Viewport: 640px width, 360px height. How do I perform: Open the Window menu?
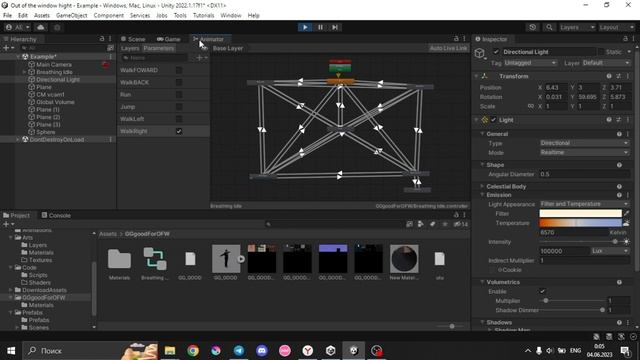(231, 16)
